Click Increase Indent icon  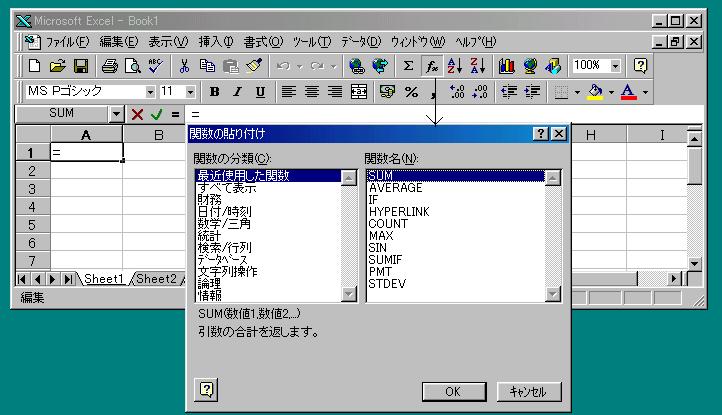pyautogui.click(x=532, y=92)
